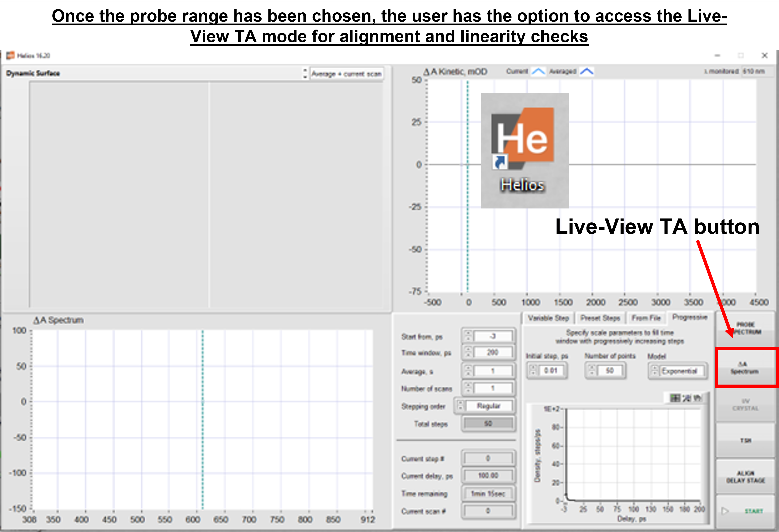779x532 pixels.
Task: Select the graph pan hand icon
Action: coord(697,398)
